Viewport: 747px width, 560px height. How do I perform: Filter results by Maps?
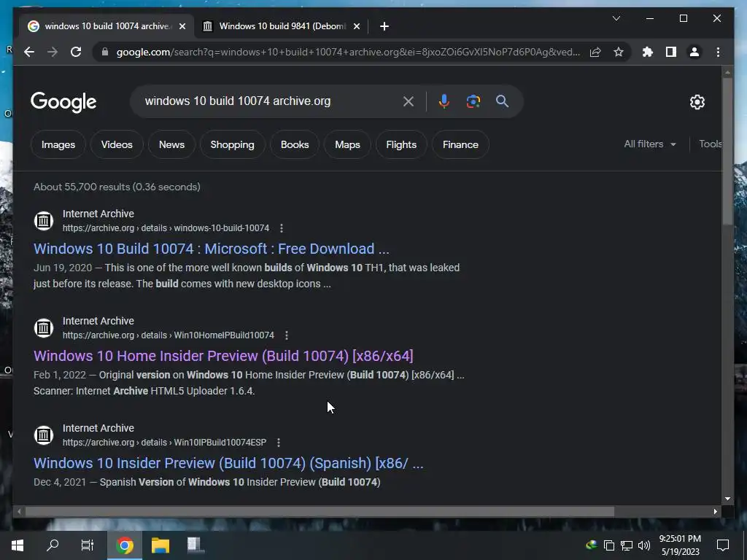coord(347,144)
